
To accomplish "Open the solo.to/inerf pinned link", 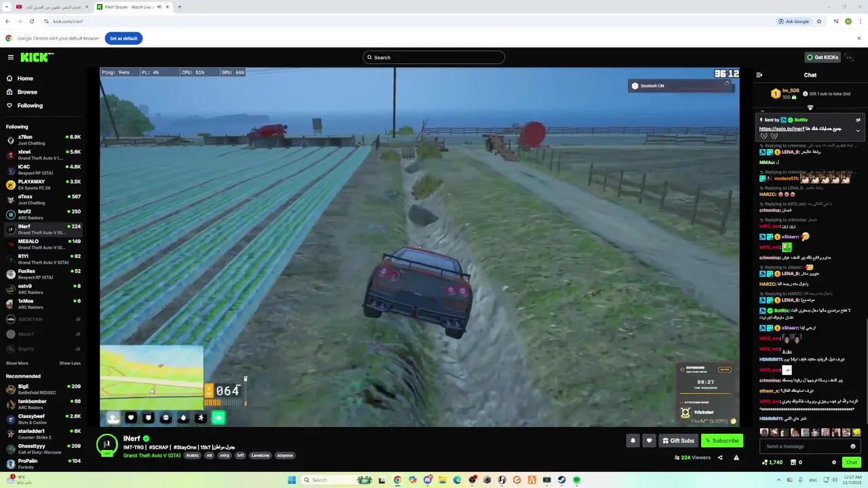I will 781,129.
